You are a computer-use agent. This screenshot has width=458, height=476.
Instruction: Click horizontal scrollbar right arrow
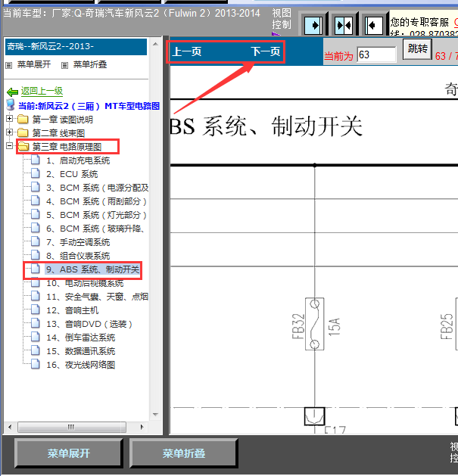[x=142, y=427]
